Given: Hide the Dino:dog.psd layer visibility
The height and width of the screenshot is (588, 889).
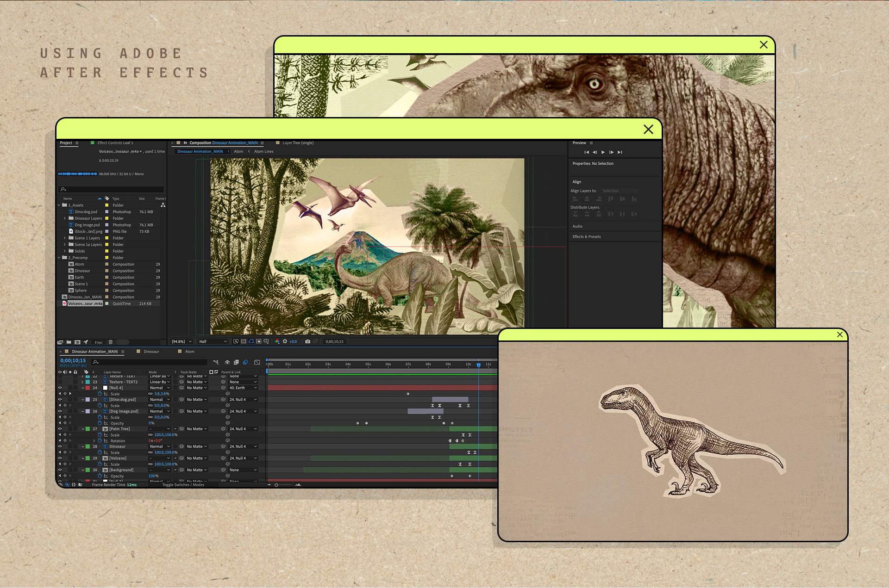Looking at the screenshot, I should [x=60, y=399].
